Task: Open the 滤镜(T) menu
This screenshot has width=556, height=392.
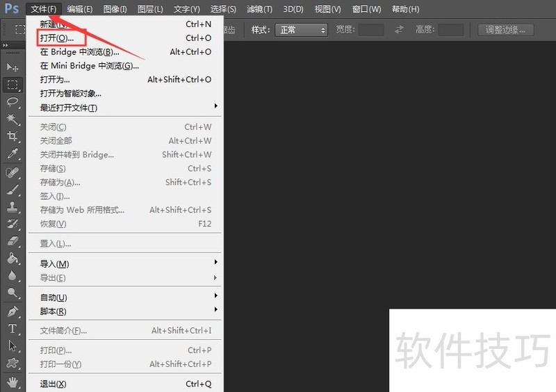Action: click(259, 9)
